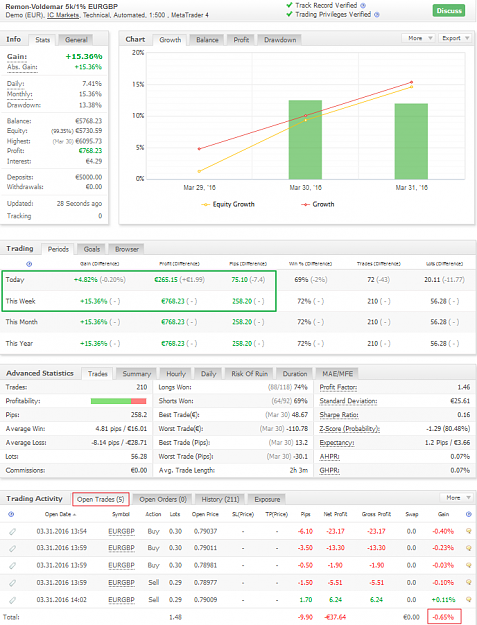Click pencil icon for Buy trade at 0.79011
Screen dimensions: 477x625
point(13,548)
